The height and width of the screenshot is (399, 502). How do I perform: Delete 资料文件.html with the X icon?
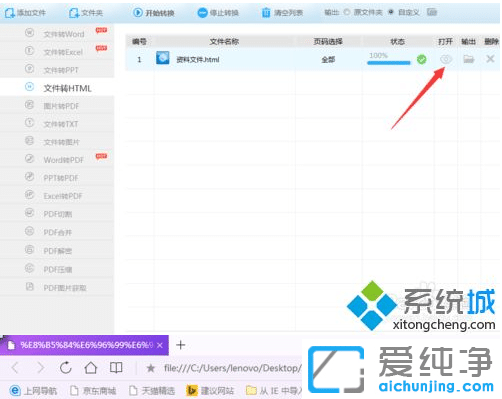click(490, 59)
